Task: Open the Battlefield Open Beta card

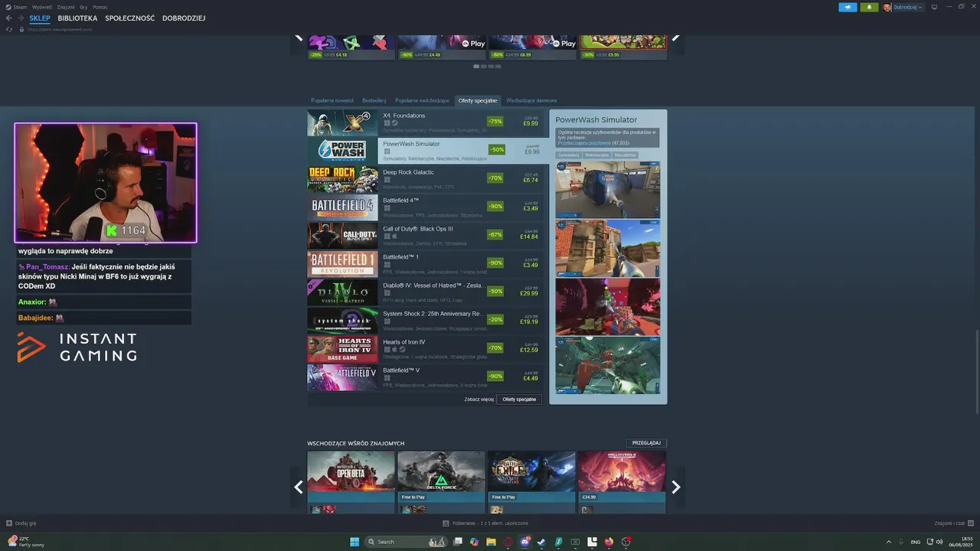Action: 351,482
